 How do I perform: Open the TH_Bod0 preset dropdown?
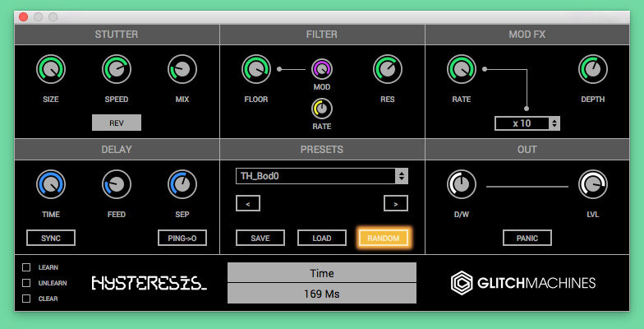tap(322, 176)
